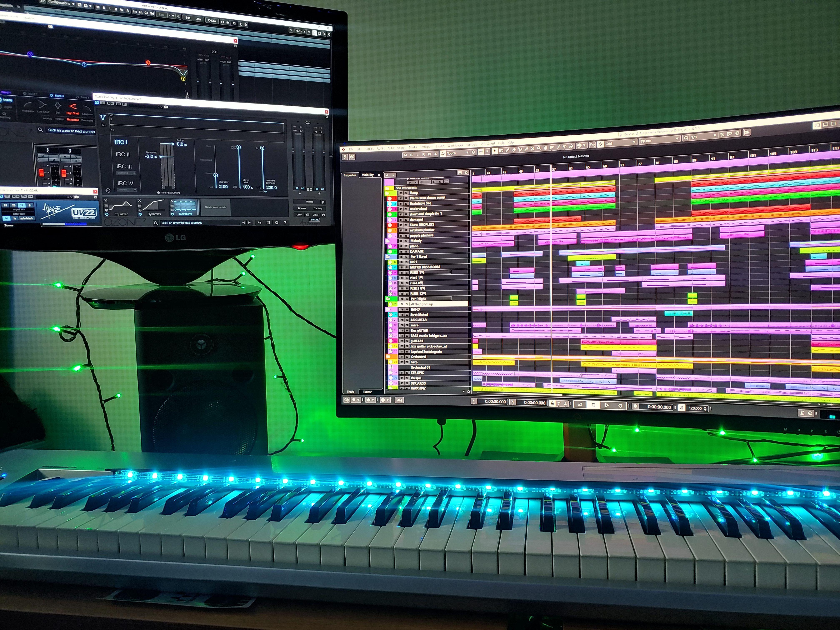Click Ozone reset history icon beside IRC IV
This screenshot has height=630, width=840.
pos(108,191)
